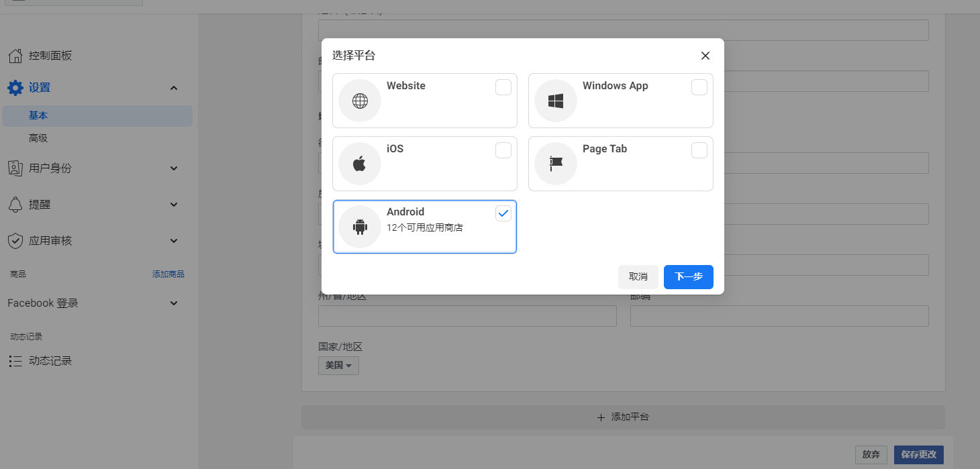Open 动态记录 in the sidebar
Viewport: 980px width, 469px height.
point(50,361)
